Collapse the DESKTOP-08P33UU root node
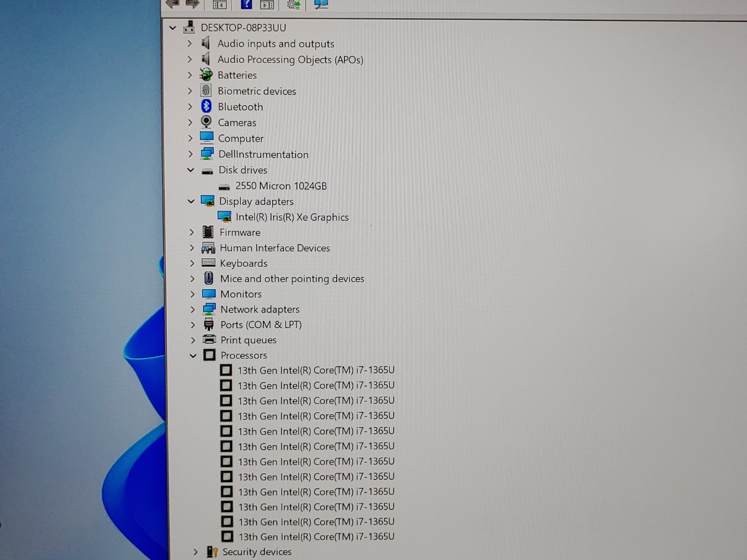The image size is (747, 560). point(173,28)
